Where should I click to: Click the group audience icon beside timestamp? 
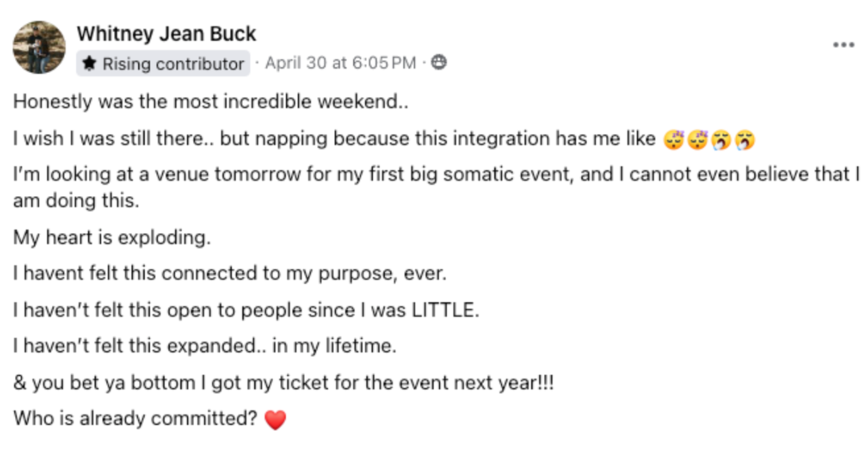point(440,64)
